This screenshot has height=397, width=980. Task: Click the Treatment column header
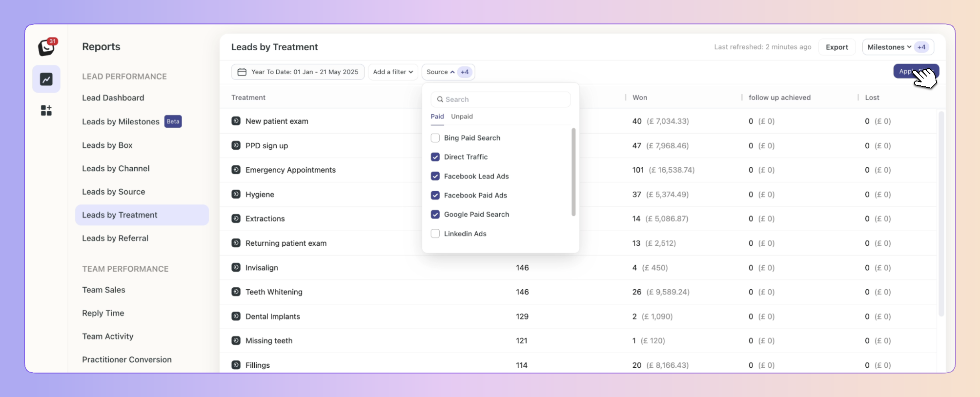pos(248,98)
